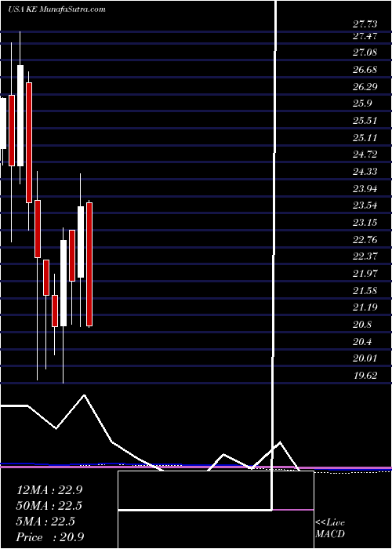Select the 26.29 price axis label
Viewport: 392px width, 549px height.
[x=365, y=86]
